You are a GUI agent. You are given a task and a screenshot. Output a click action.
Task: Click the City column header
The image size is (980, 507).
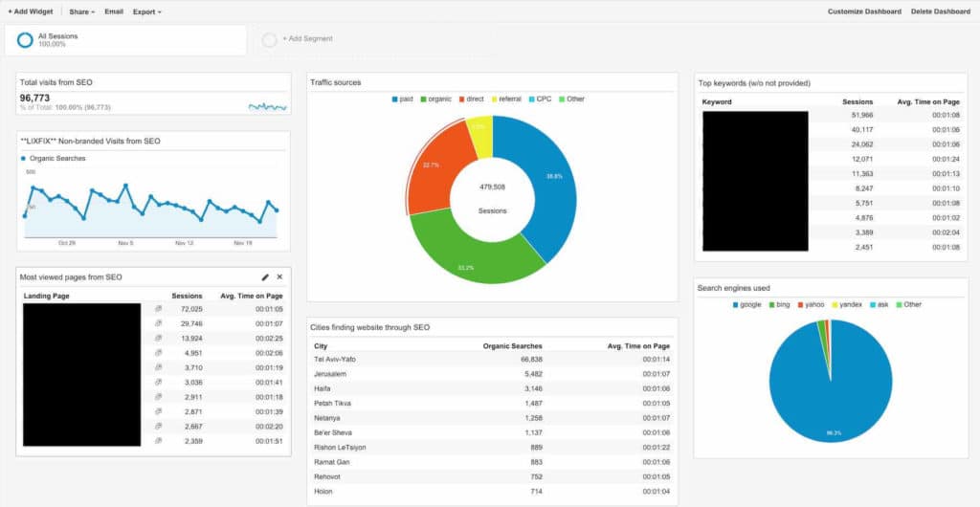[x=321, y=346]
